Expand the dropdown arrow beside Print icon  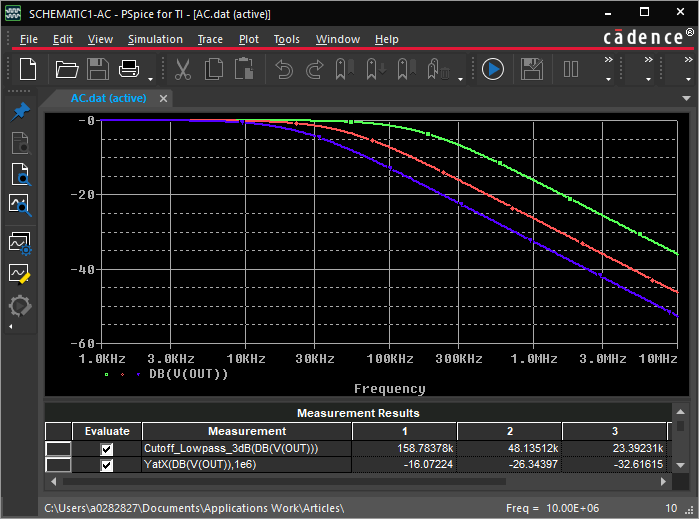coord(151,78)
